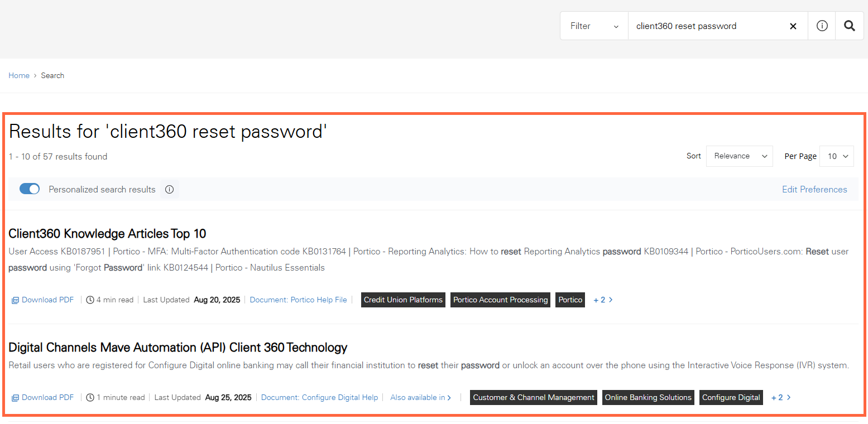Go to Home breadcrumb
This screenshot has width=868, height=424.
[19, 75]
